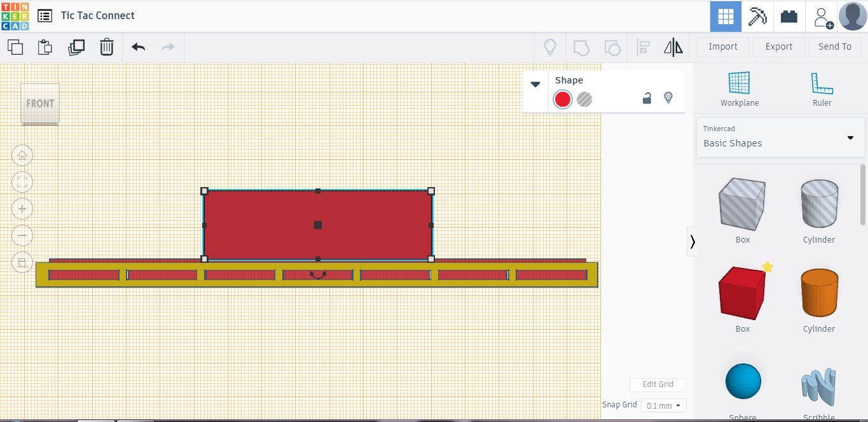Viewport: 868px width, 422px height.
Task: Open the Blocks pickaxe mode
Action: coord(757,17)
